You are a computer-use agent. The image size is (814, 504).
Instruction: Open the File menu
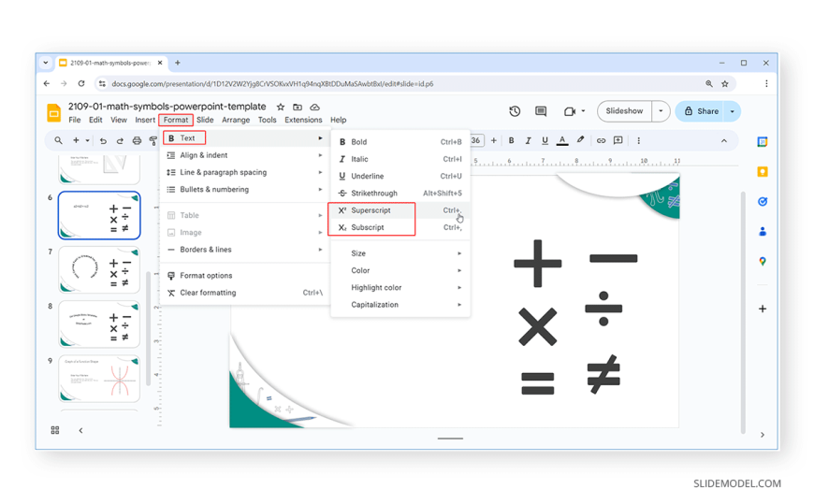click(74, 120)
